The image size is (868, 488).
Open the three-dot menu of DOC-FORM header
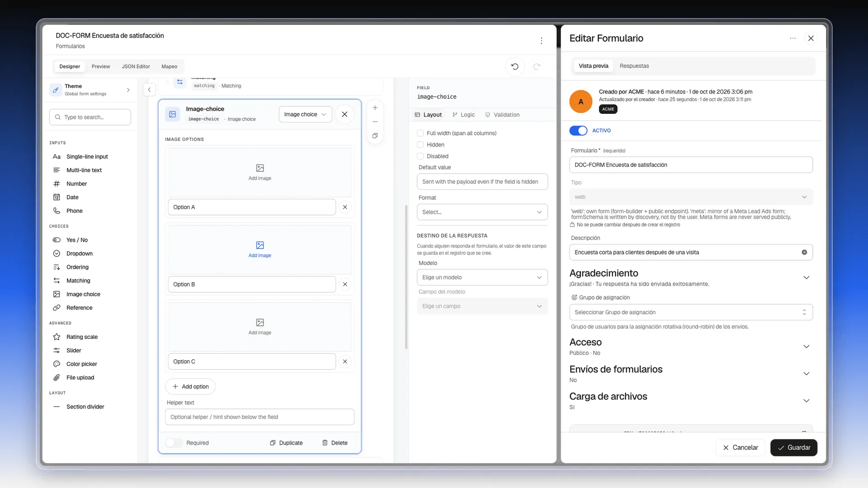[x=541, y=41]
